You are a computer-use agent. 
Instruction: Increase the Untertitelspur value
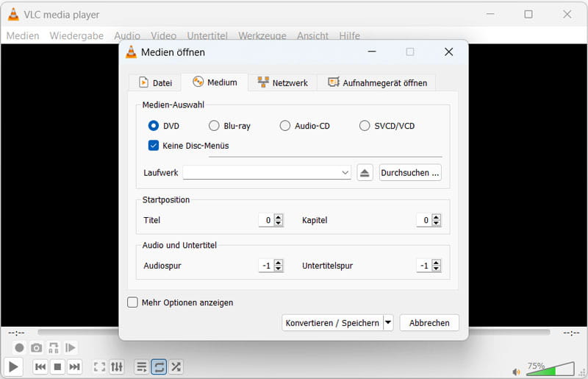pyautogui.click(x=436, y=263)
